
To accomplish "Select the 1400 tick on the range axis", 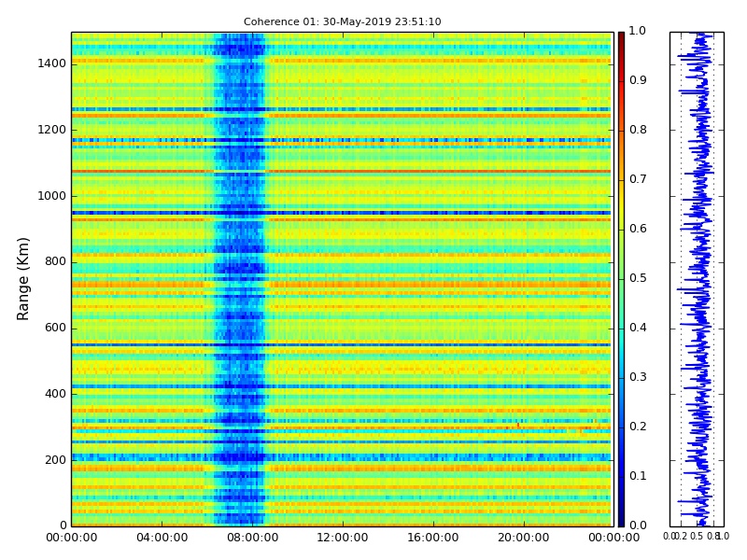I will click(52, 63).
